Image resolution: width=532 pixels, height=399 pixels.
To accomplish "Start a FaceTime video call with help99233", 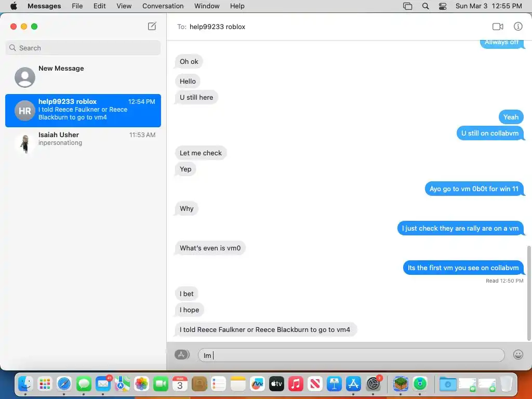I will (497, 26).
